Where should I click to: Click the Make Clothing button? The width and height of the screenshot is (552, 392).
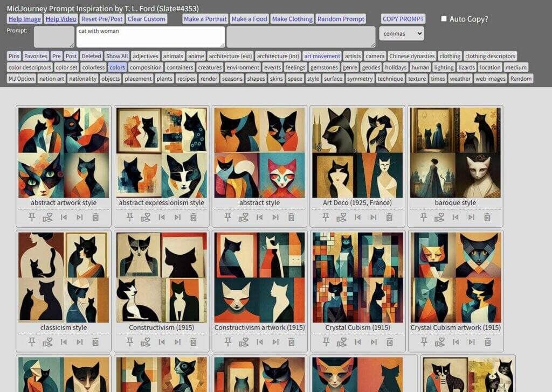click(x=292, y=19)
